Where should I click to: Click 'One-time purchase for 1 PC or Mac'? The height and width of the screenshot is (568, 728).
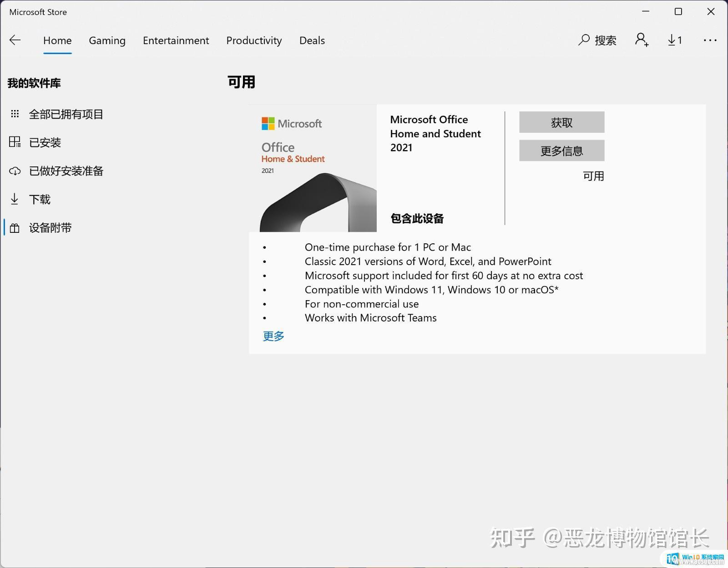point(388,247)
